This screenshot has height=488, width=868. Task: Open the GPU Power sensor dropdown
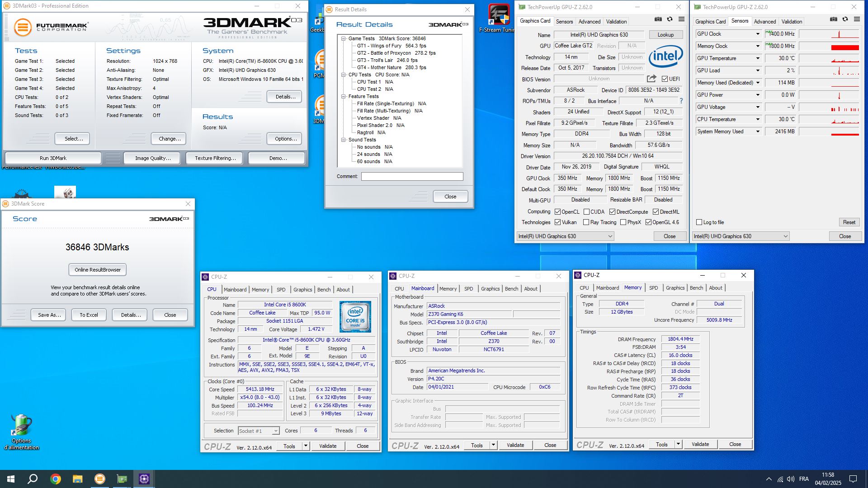758,95
